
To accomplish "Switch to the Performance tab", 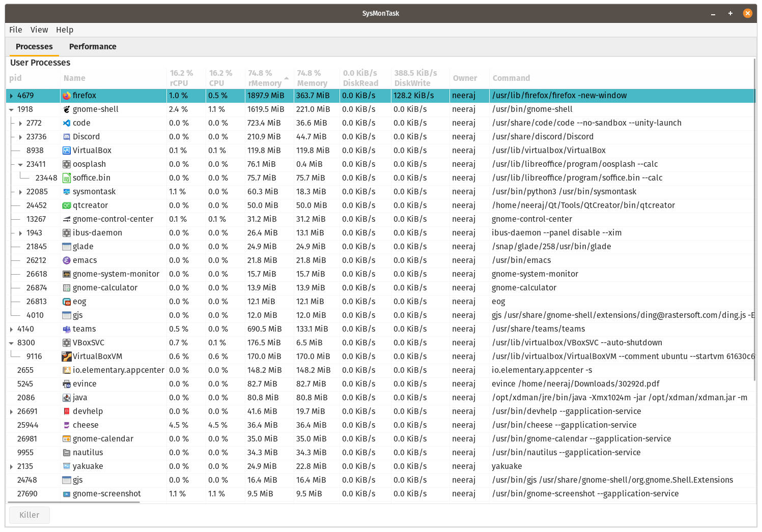I will pos(93,46).
